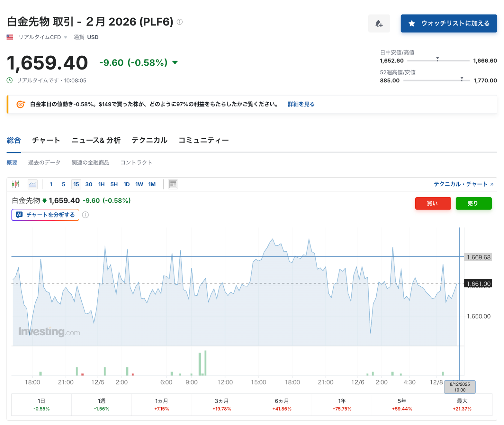Click the 52-week range slider marker
504x425 pixels.
[462, 79]
